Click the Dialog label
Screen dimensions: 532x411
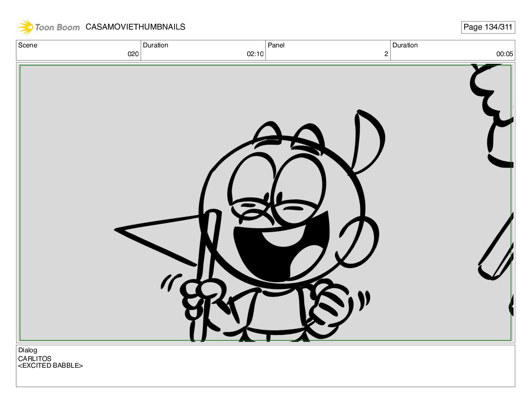28,350
